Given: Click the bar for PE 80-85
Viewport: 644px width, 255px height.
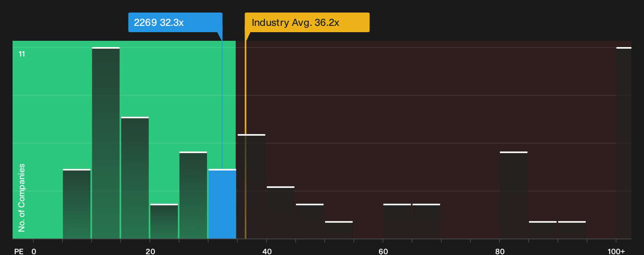Looking at the screenshot, I should 514,195.
